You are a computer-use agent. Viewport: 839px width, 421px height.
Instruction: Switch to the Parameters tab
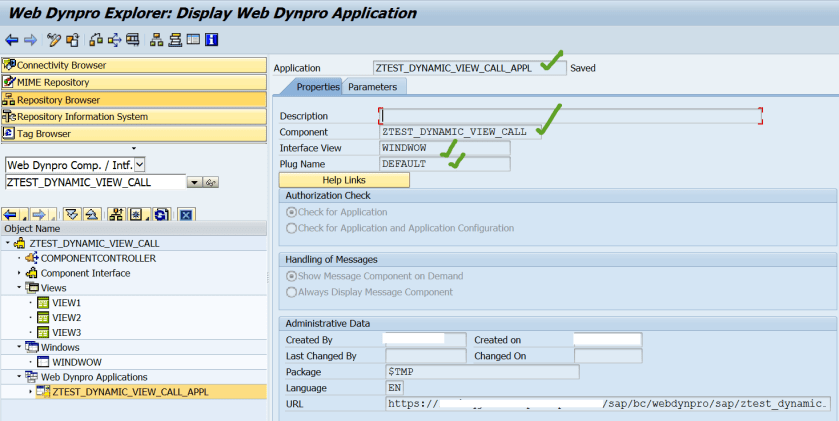click(x=372, y=87)
